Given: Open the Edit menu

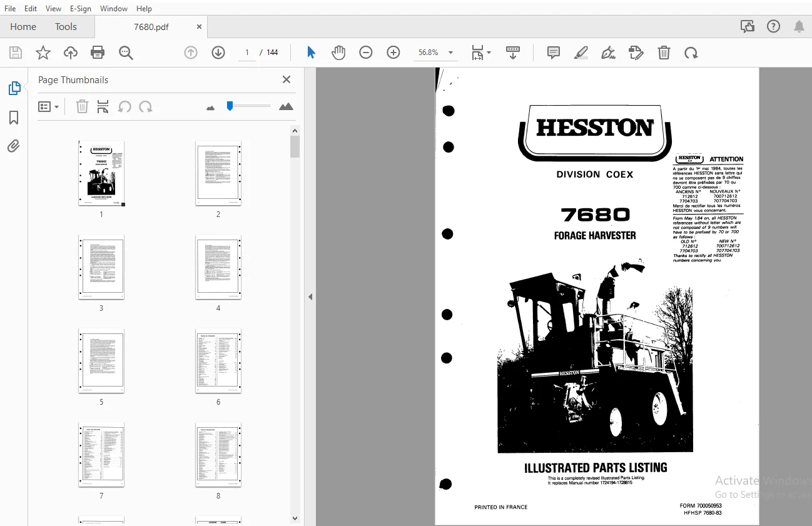Looking at the screenshot, I should click(31, 9).
